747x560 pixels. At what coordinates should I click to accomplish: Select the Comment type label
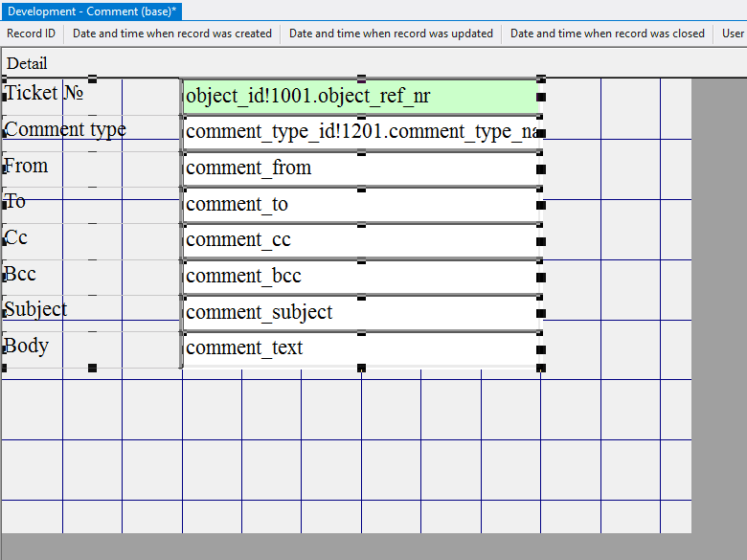(x=65, y=129)
